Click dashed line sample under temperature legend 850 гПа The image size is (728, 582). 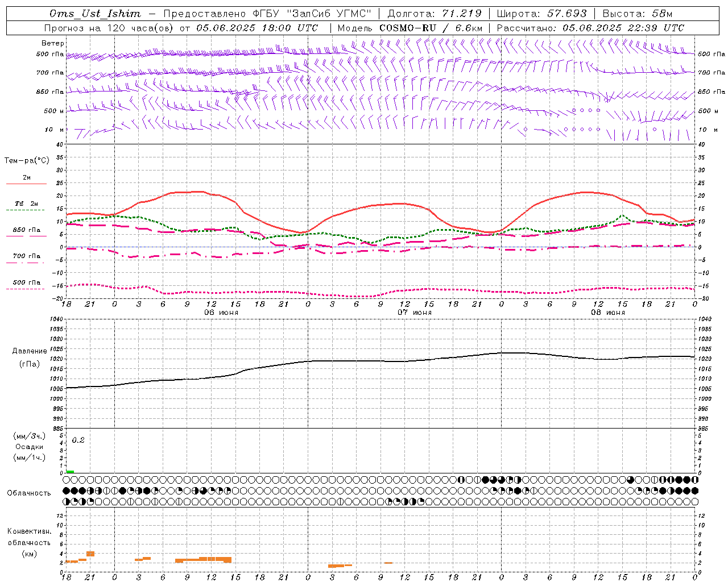click(26, 236)
